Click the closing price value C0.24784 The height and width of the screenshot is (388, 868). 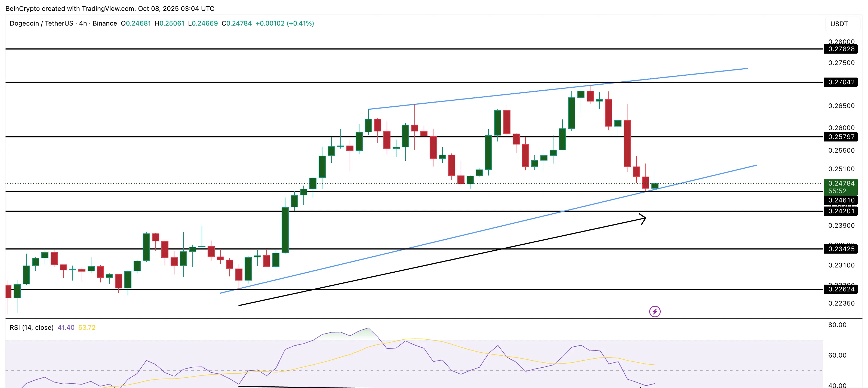[236, 23]
